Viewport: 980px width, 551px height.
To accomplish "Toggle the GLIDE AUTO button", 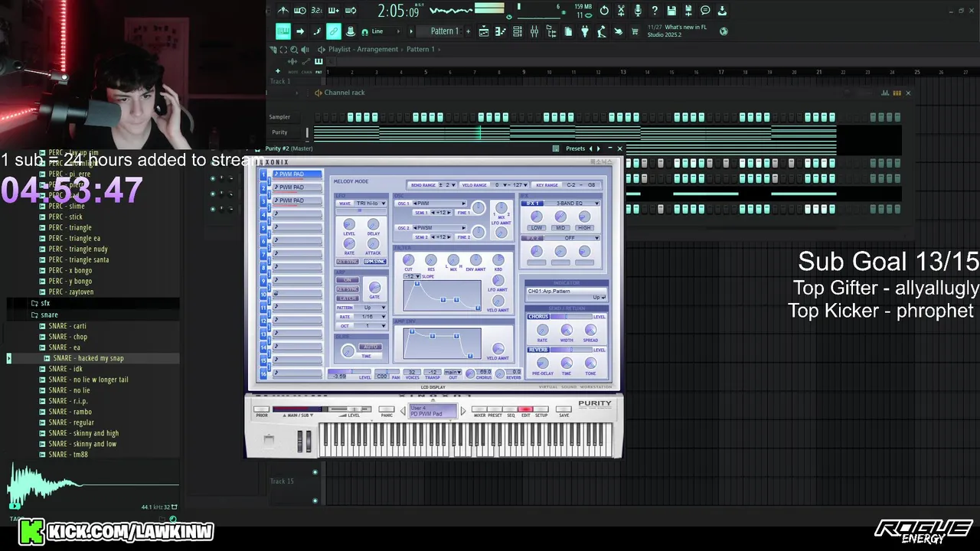I will [371, 347].
